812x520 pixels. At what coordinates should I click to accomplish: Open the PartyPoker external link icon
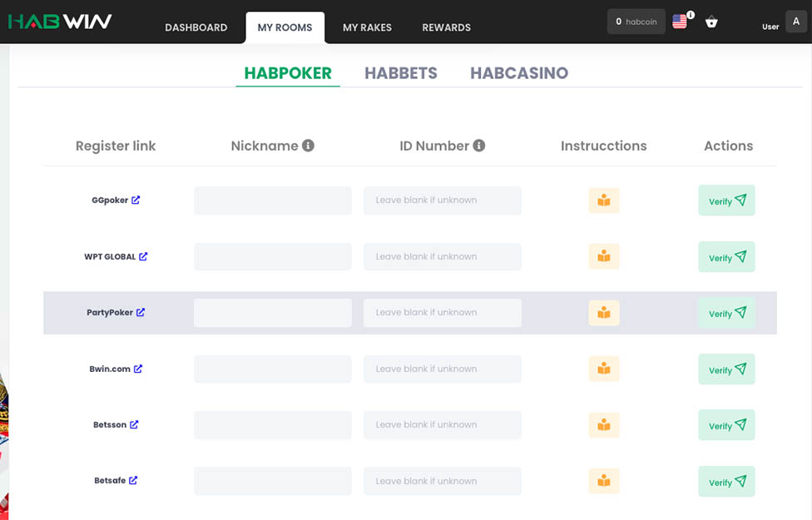pos(141,312)
